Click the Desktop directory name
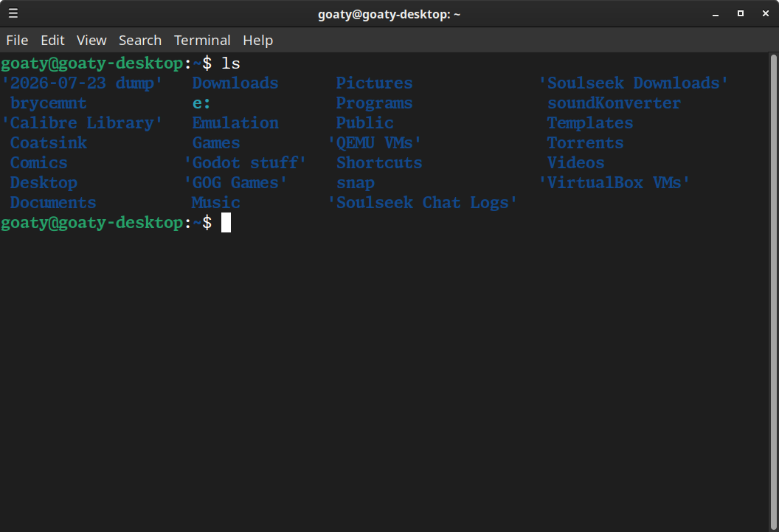779x532 pixels. 44,182
